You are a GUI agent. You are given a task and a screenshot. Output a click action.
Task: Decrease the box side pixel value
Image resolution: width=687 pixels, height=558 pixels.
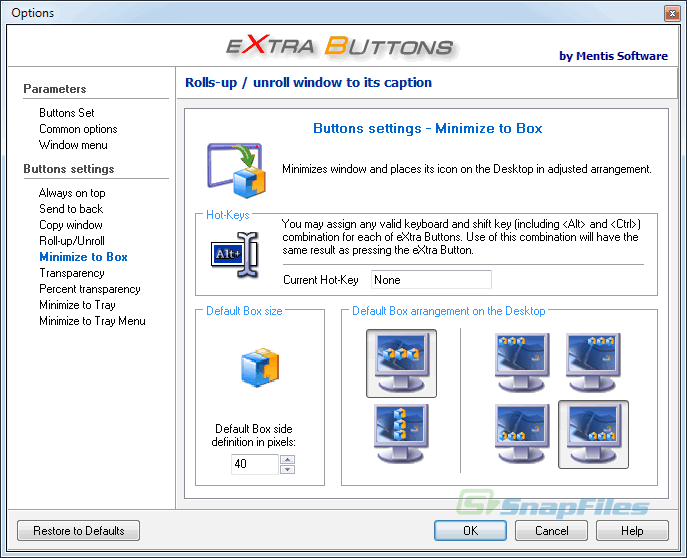coord(287,470)
